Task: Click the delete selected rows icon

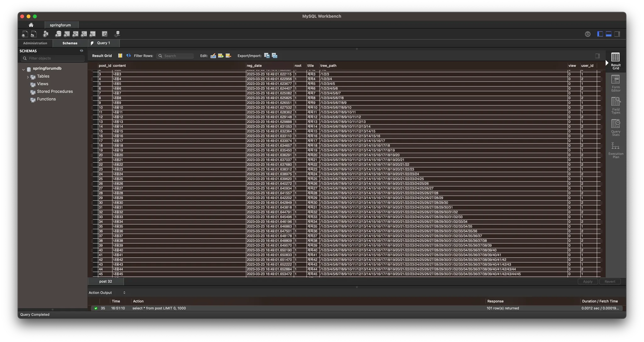Action: (228, 56)
